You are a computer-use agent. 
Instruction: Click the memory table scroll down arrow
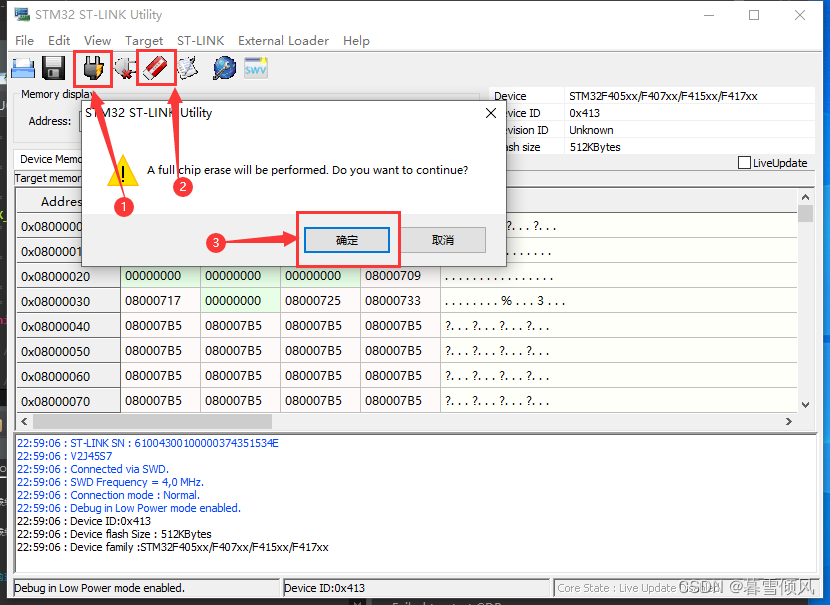(x=806, y=405)
